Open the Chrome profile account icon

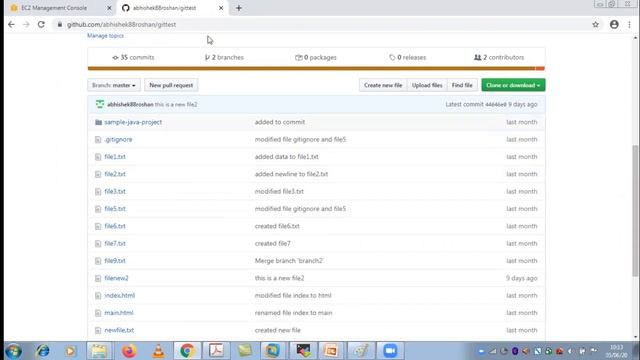click(614, 24)
